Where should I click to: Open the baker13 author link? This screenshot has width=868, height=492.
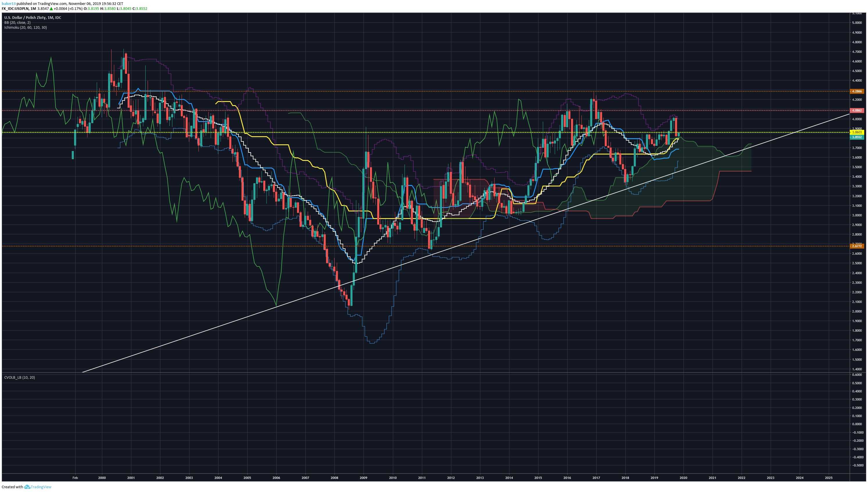[x=8, y=4]
